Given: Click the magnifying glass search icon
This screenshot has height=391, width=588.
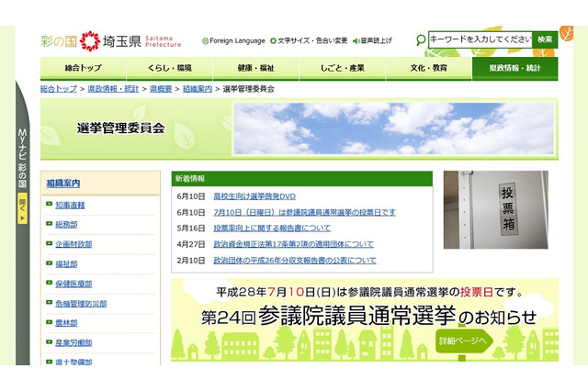Looking at the screenshot, I should click(x=421, y=40).
